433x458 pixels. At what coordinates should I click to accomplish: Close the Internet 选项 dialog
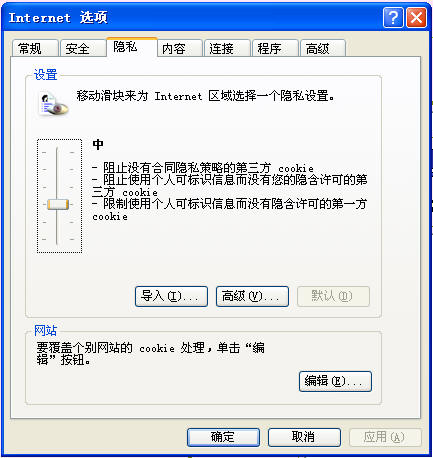point(416,17)
